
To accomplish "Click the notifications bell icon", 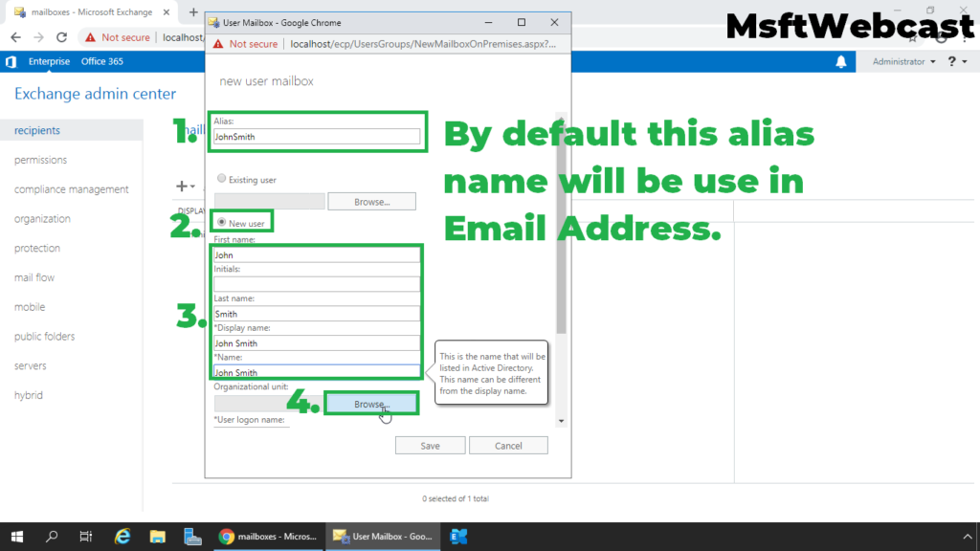I will click(841, 61).
